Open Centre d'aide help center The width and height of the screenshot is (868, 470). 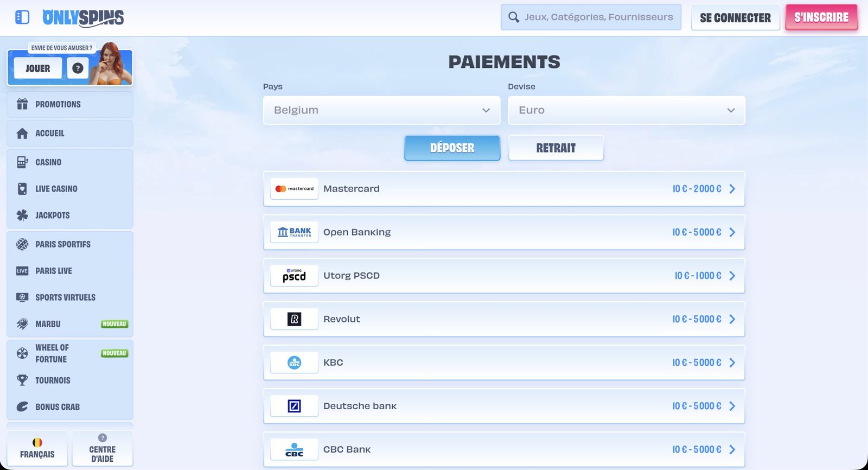pyautogui.click(x=102, y=449)
